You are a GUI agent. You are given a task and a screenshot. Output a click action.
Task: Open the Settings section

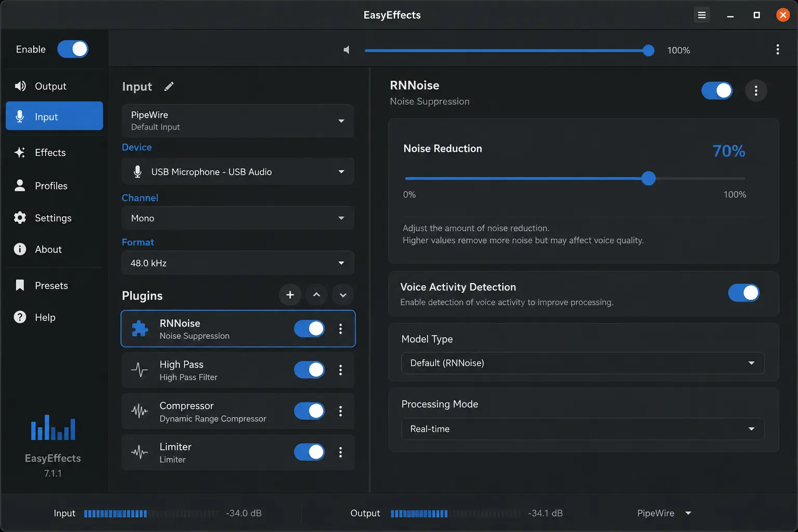click(54, 218)
